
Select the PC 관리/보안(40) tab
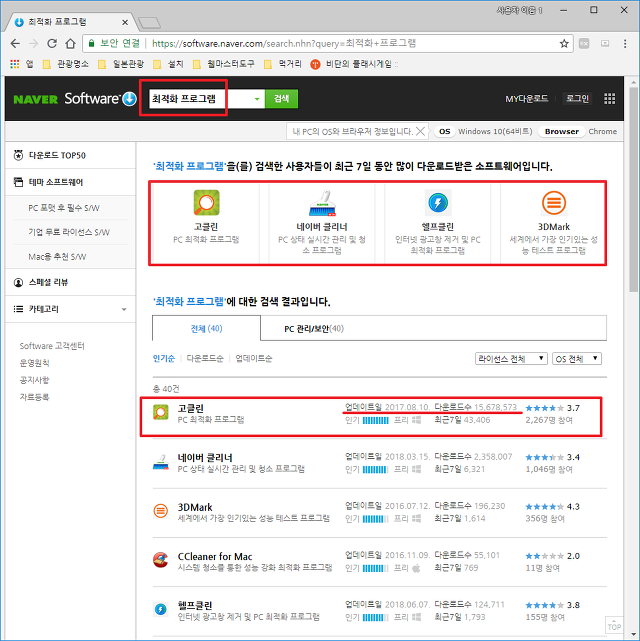coord(314,329)
